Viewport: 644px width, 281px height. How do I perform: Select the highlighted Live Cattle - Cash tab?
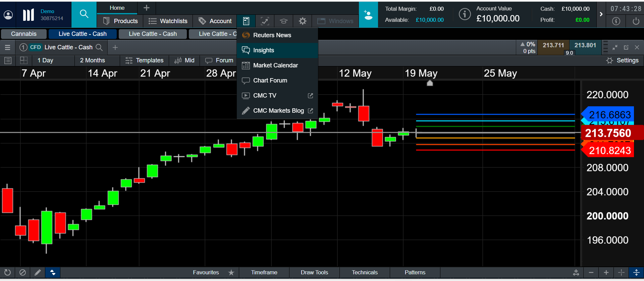tap(83, 34)
